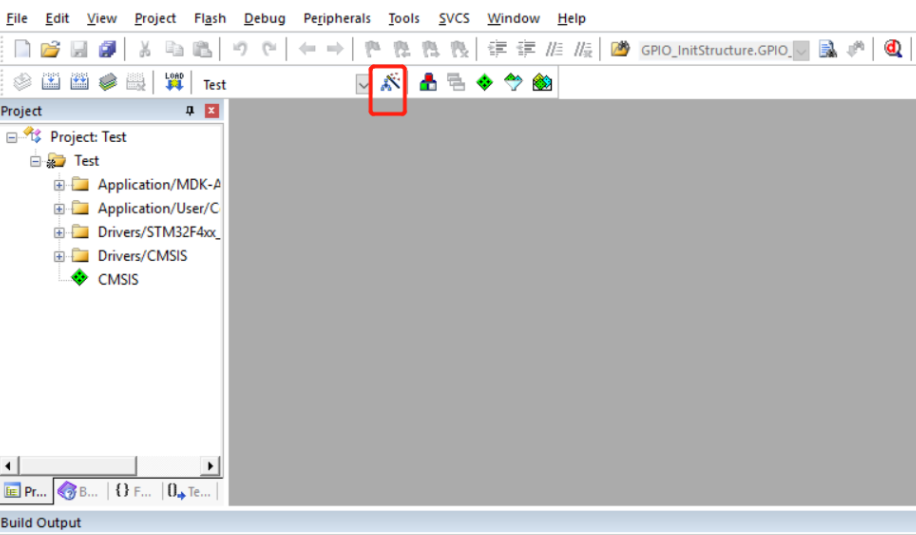Viewport: 916px width, 535px height.
Task: Click the Select Software Packs icon
Action: (513, 82)
